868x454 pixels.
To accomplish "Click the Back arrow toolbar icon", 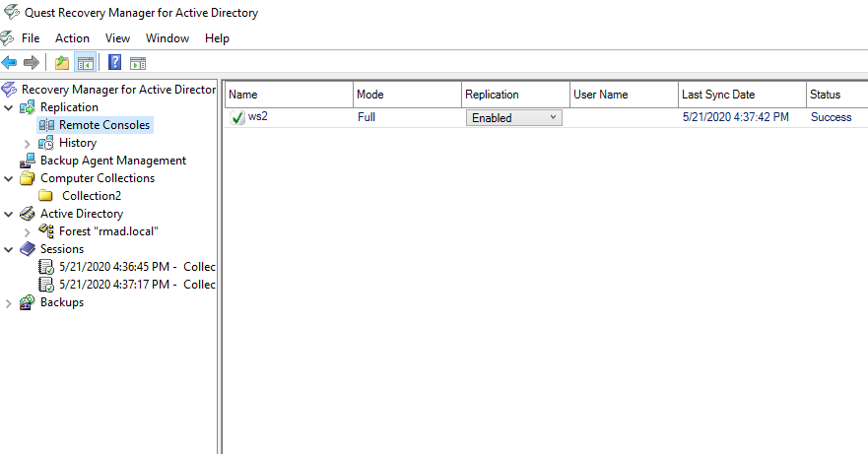I will (10, 63).
